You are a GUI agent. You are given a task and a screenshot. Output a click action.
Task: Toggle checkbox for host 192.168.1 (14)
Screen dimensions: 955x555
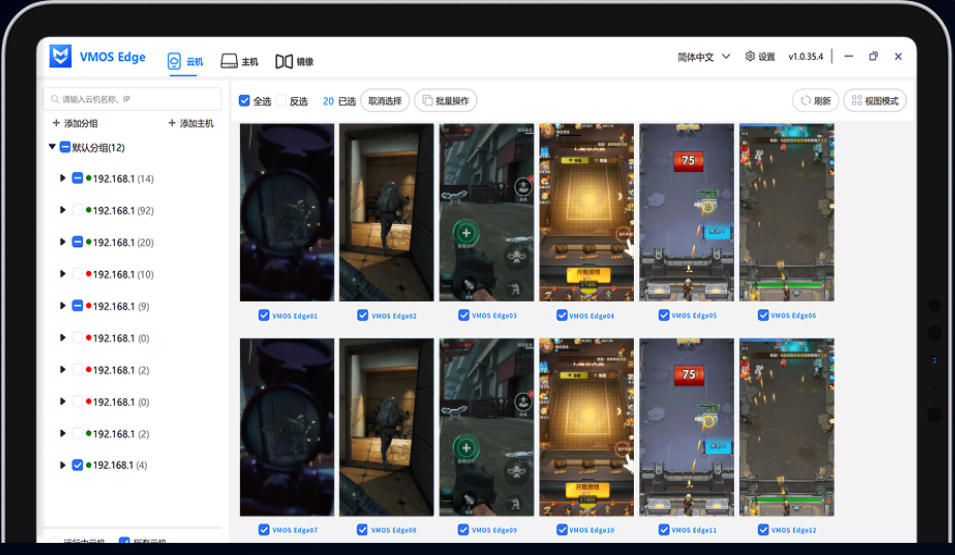pyautogui.click(x=77, y=179)
